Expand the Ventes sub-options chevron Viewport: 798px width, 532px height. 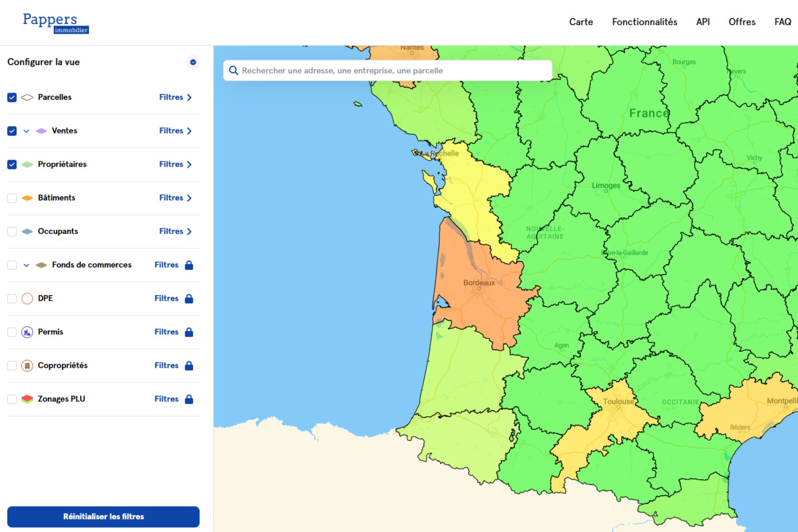click(27, 131)
